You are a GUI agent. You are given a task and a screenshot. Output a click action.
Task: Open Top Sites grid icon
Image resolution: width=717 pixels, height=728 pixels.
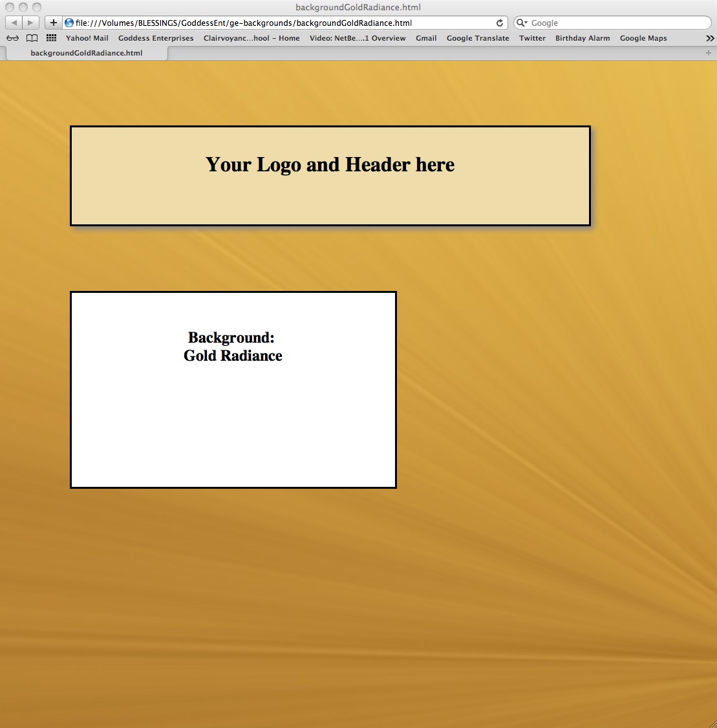pyautogui.click(x=51, y=38)
